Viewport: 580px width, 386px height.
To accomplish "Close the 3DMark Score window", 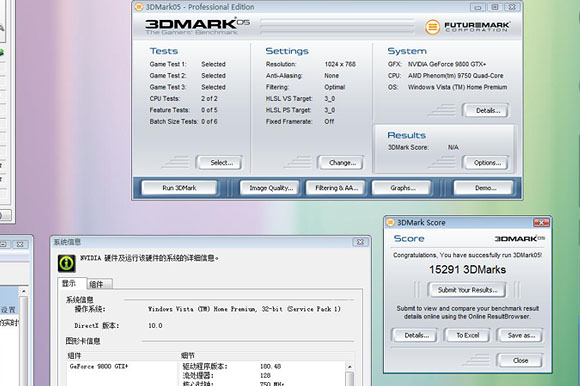I will click(541, 223).
